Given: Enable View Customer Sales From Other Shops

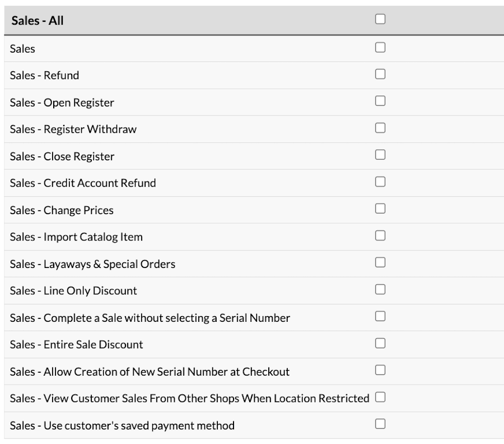Looking at the screenshot, I should (380, 397).
